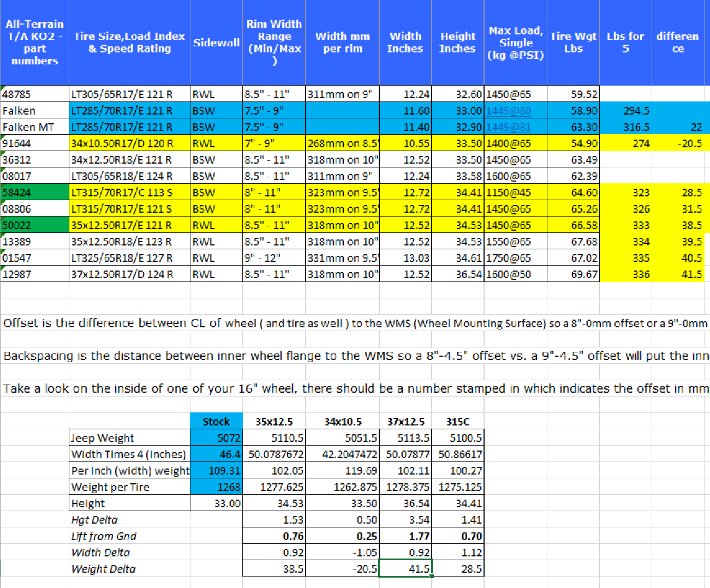Select the 1150@45 max load cell
This screenshot has width=710, height=588.
[515, 193]
